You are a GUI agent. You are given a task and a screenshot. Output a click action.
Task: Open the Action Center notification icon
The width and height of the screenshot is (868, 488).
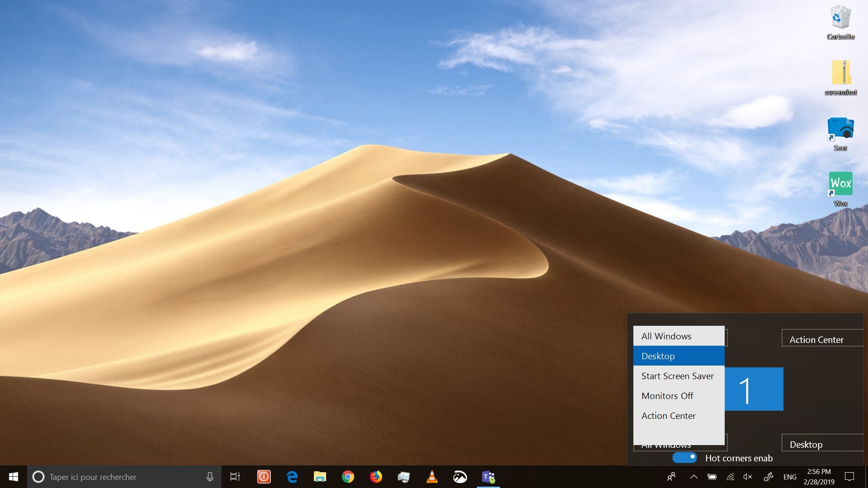tap(849, 477)
